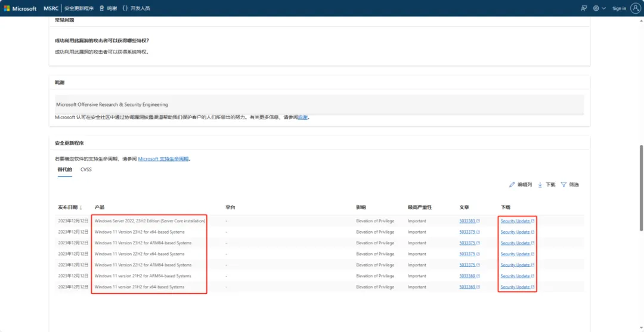
Task: Click the 编辑列 pencil button
Action: tap(521, 185)
